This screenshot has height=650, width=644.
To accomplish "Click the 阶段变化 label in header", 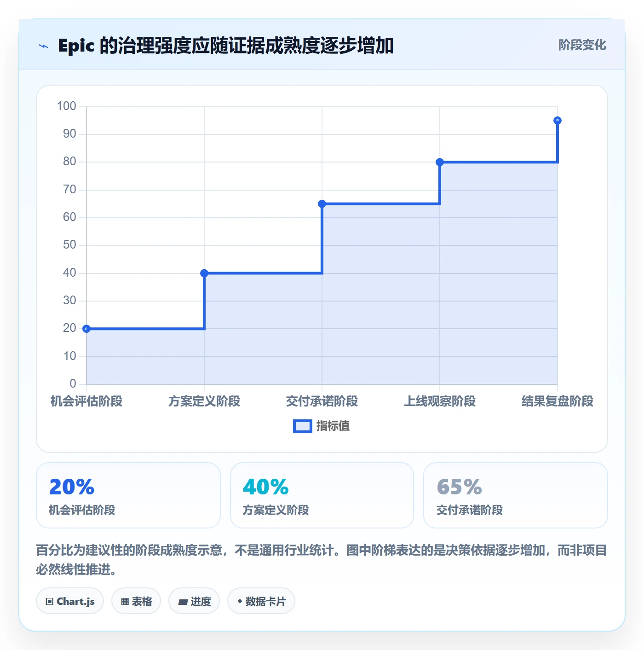I will click(582, 45).
